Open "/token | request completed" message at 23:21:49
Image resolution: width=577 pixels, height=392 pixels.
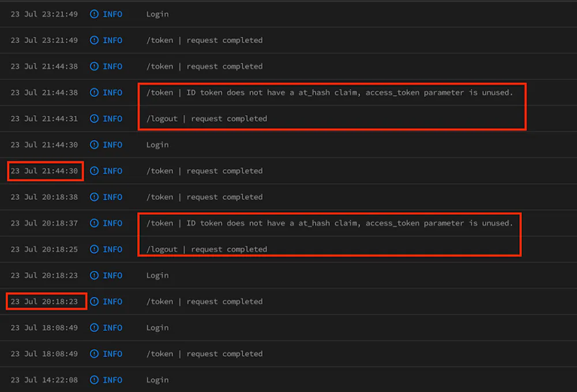click(x=205, y=40)
